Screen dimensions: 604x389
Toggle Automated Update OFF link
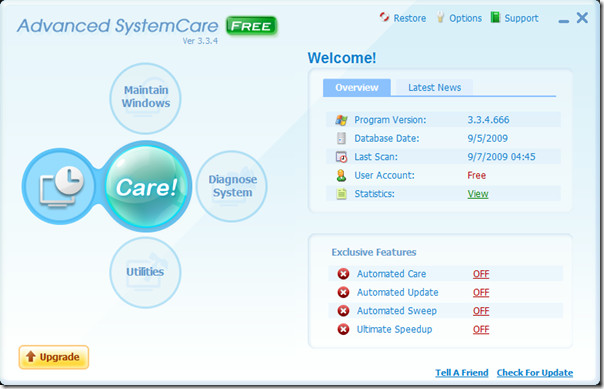pos(481,292)
